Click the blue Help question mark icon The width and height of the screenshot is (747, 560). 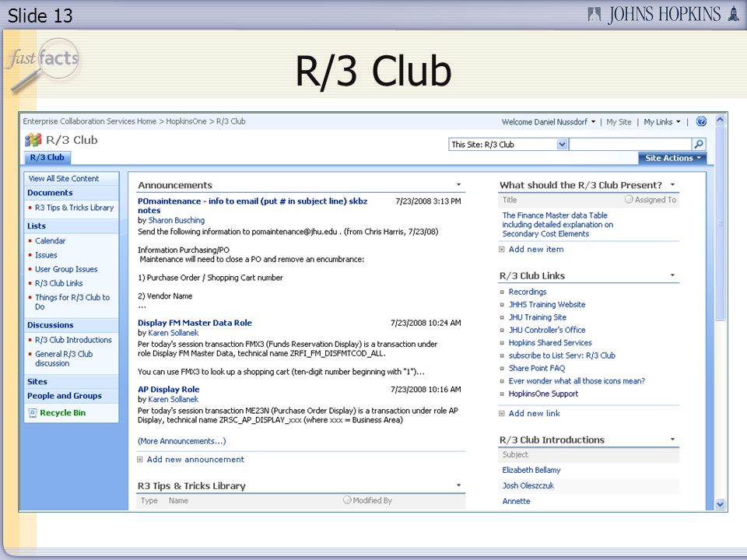(x=701, y=121)
